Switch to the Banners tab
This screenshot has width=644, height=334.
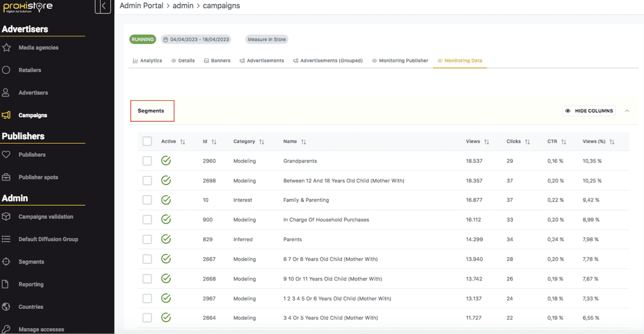217,61
